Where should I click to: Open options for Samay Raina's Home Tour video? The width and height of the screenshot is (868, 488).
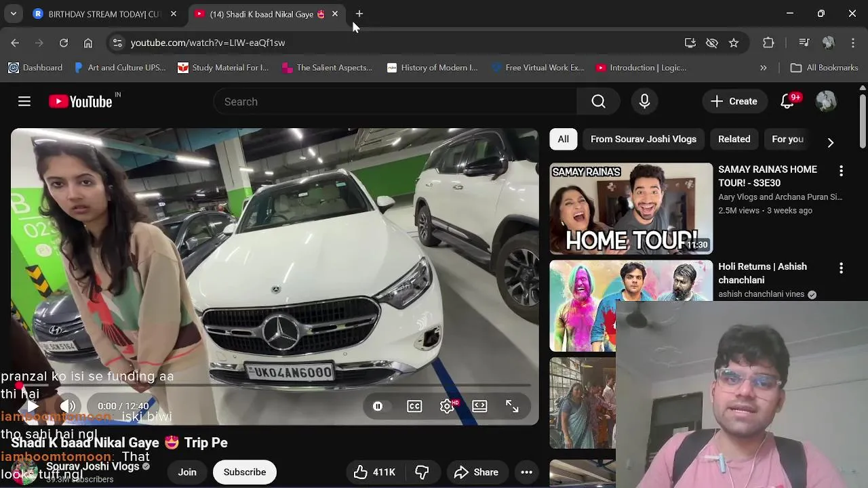pyautogui.click(x=841, y=171)
